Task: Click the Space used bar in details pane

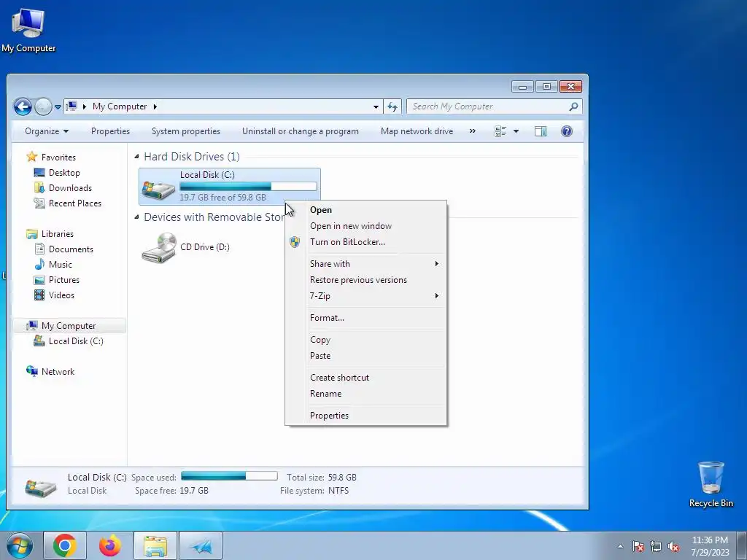Action: click(x=229, y=475)
